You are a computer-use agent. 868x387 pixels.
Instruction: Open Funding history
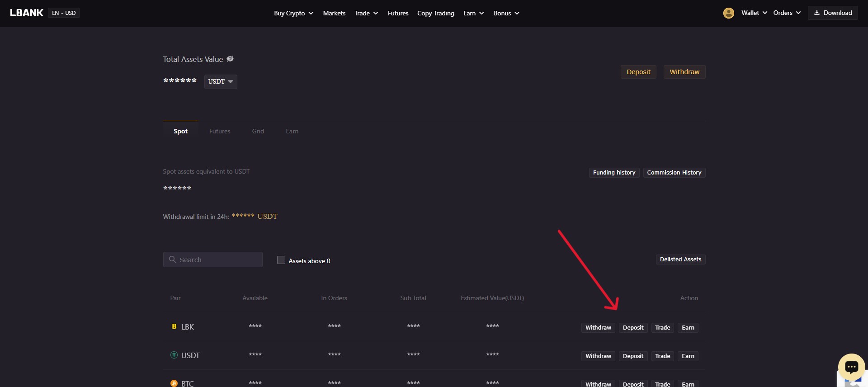click(x=614, y=172)
